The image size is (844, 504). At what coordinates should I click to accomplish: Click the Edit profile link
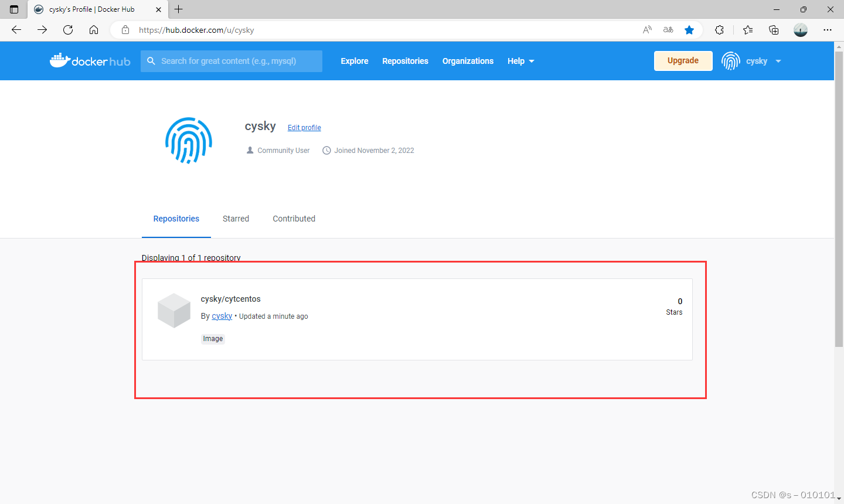tap(304, 128)
